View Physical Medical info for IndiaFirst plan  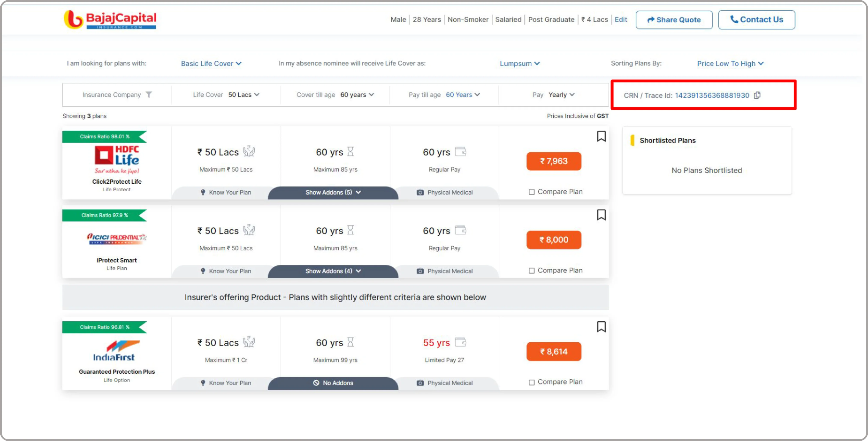pos(445,383)
